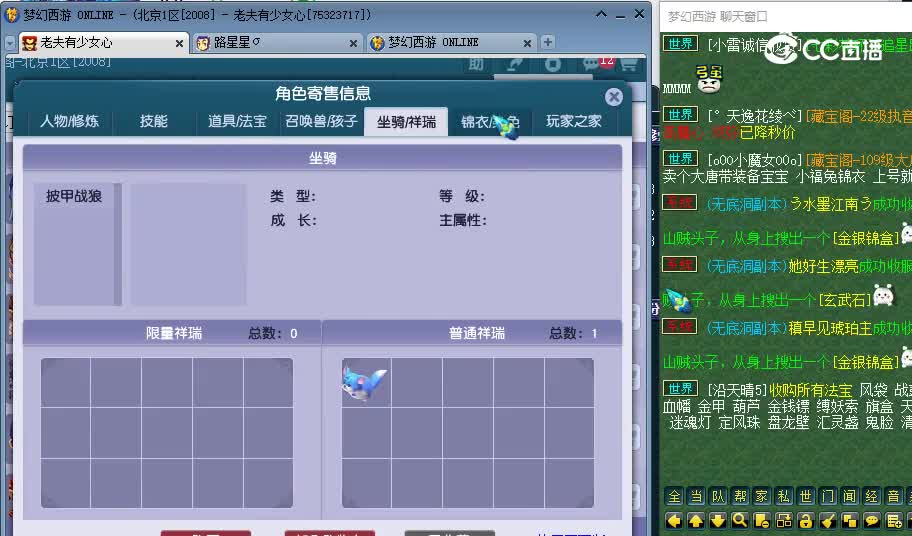The image size is (912, 536).
Task: Click the up arrow icon in chat toolbar
Action: [x=696, y=521]
